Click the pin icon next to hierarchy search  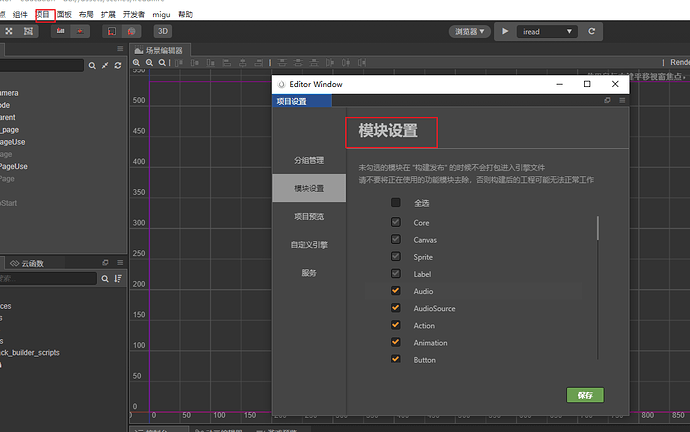point(105,66)
